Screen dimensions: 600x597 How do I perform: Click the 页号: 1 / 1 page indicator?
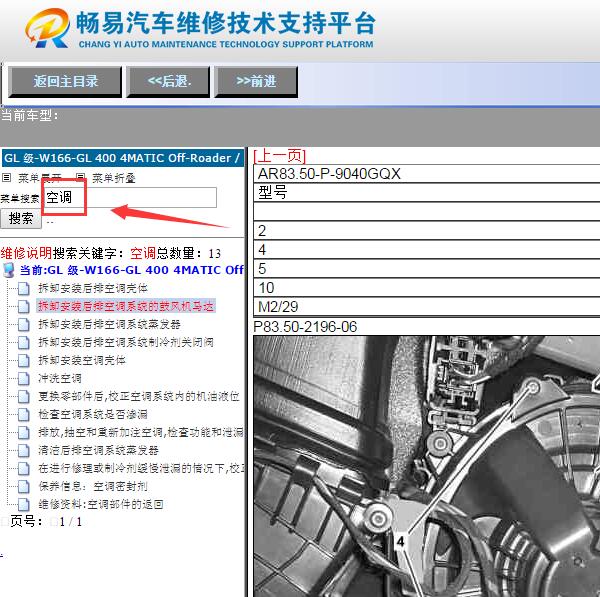tap(46, 522)
